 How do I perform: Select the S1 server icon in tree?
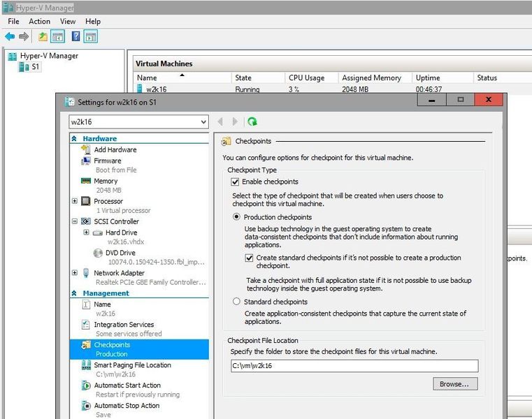[24, 67]
